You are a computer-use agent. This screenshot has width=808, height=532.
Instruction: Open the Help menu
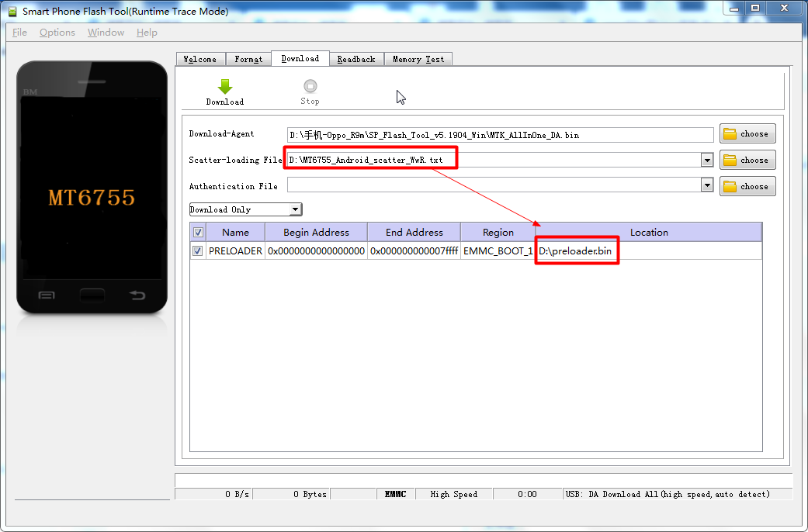pyautogui.click(x=147, y=33)
